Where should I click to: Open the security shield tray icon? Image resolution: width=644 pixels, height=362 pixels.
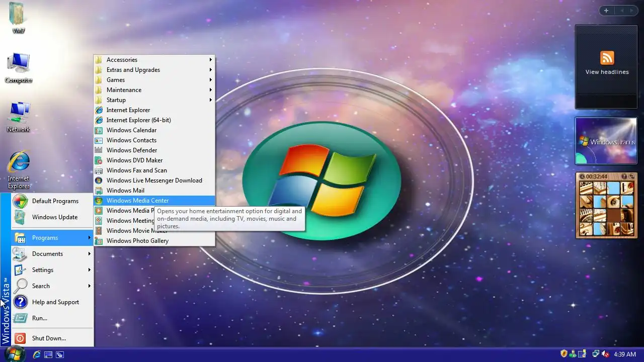pos(564,354)
